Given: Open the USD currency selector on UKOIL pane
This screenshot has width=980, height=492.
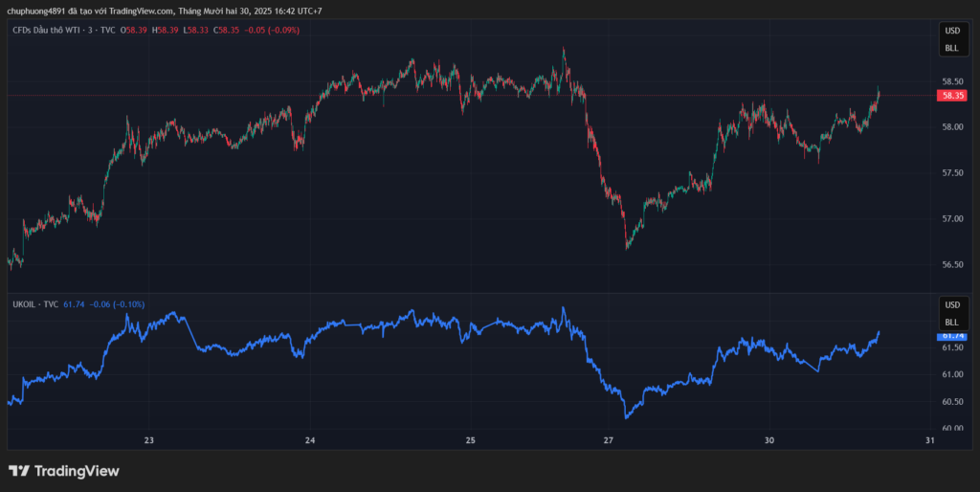Looking at the screenshot, I should point(952,305).
